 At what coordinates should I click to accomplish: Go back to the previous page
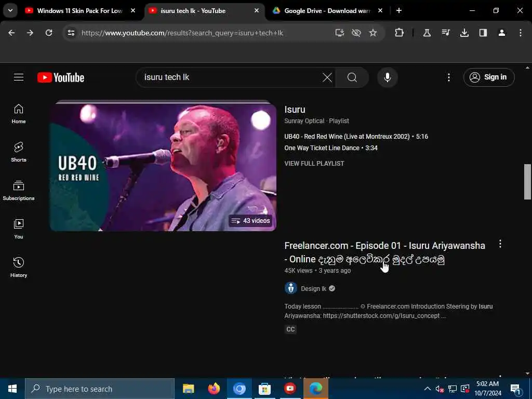11,33
